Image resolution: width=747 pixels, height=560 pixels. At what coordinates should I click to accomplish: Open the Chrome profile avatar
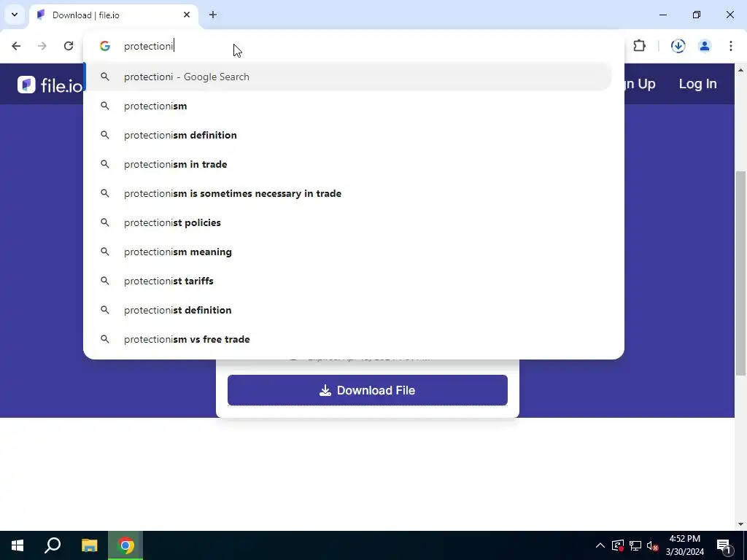[x=705, y=46]
